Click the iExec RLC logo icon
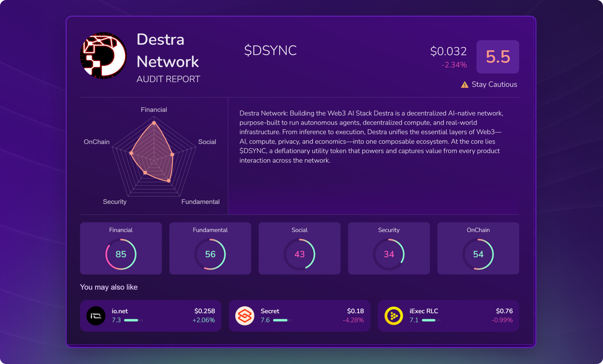603x364 pixels. [394, 316]
